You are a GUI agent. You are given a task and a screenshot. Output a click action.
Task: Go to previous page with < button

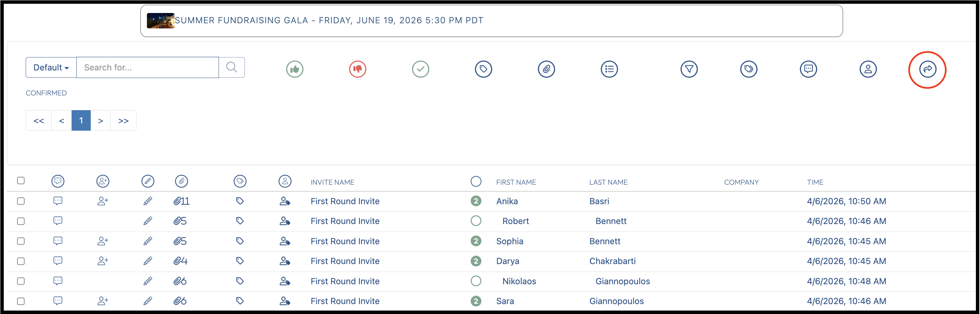(x=62, y=120)
